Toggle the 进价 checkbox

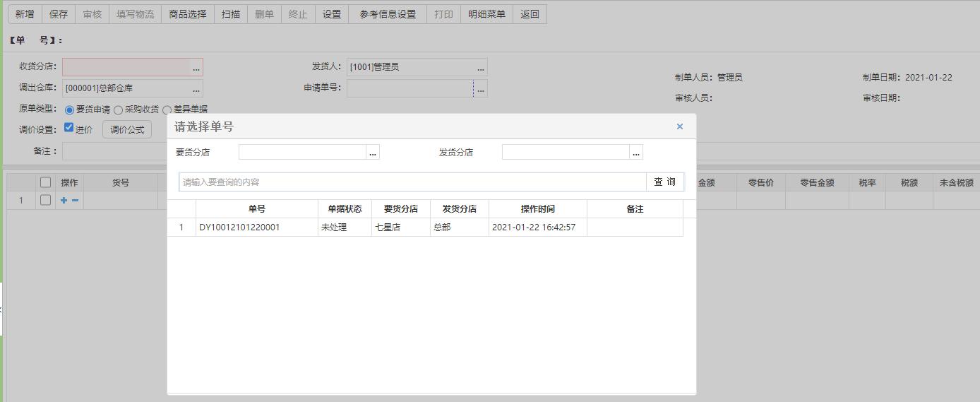(x=68, y=128)
